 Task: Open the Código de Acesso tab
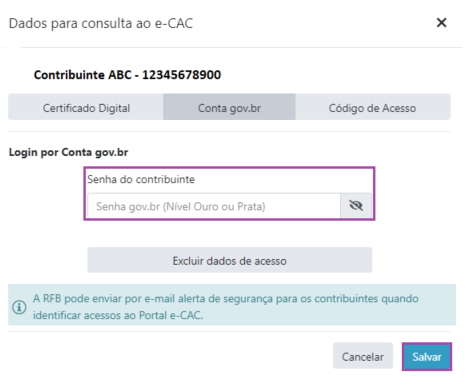[x=373, y=107]
